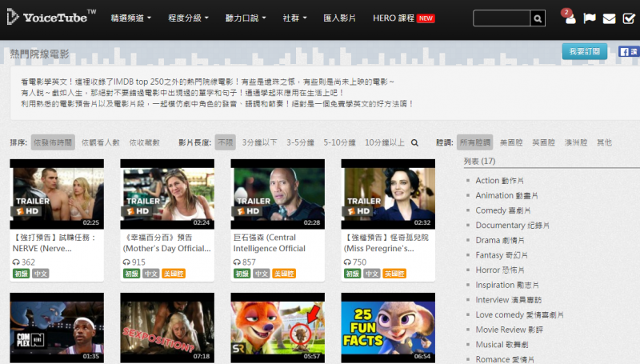
Task: Open the Fantasy 奇幻片 list
Action: click(x=502, y=255)
